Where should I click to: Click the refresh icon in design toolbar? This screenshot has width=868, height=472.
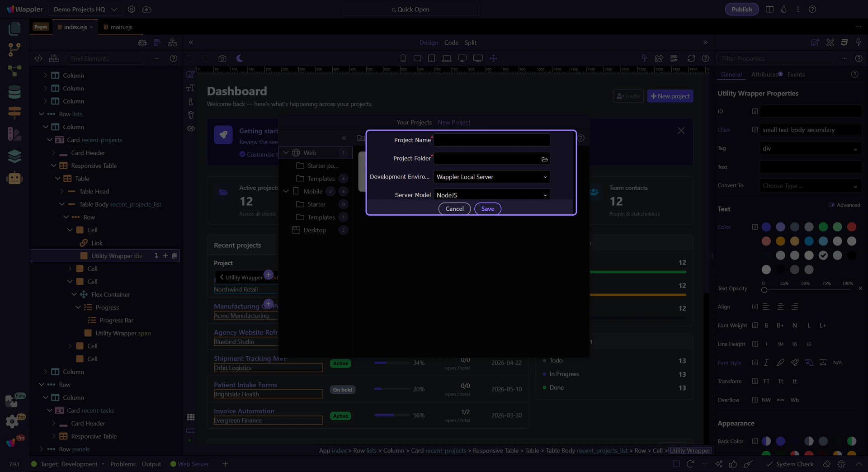pyautogui.click(x=691, y=58)
